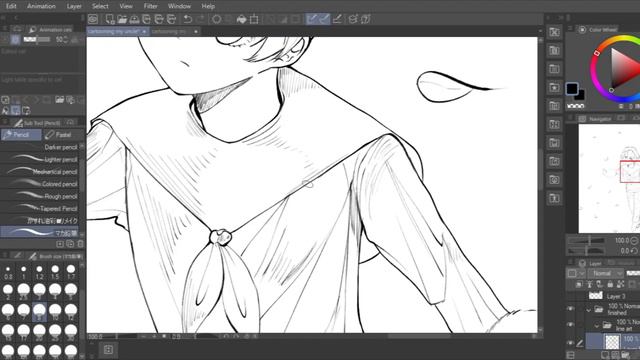Hide the line art folder layer
640x360 pixels.
coord(571,324)
